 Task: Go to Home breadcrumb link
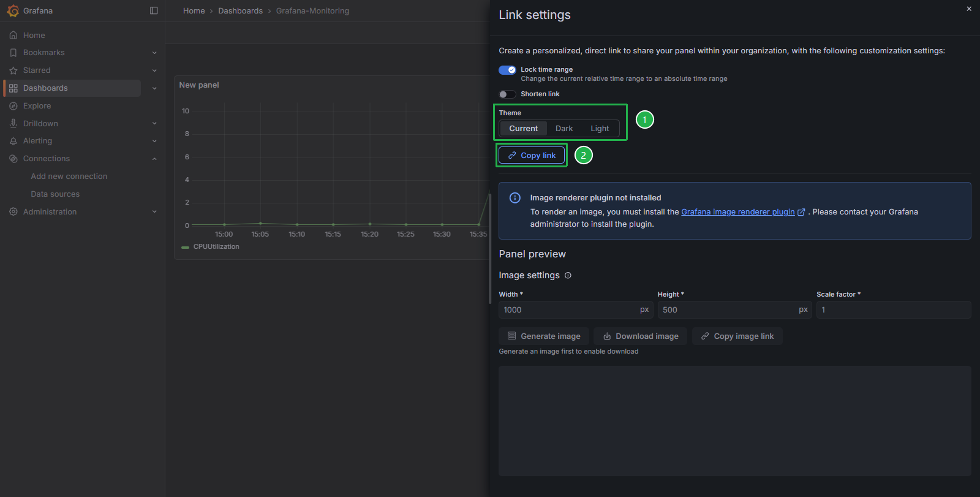[x=194, y=11]
